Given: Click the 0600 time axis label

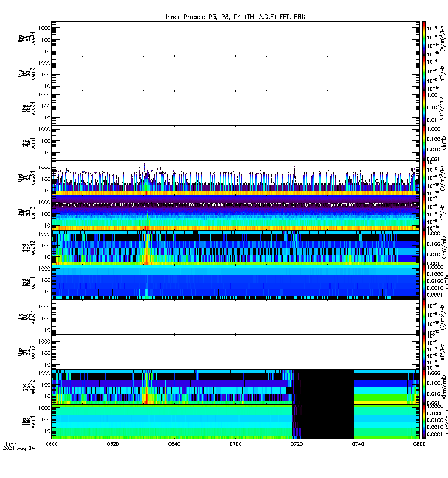Looking at the screenshot, I should coord(51,444).
